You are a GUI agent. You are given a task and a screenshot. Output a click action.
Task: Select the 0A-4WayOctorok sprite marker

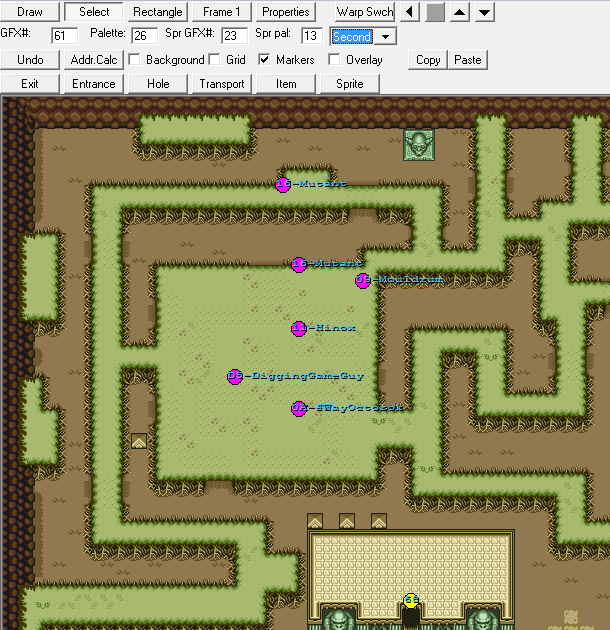(x=299, y=409)
